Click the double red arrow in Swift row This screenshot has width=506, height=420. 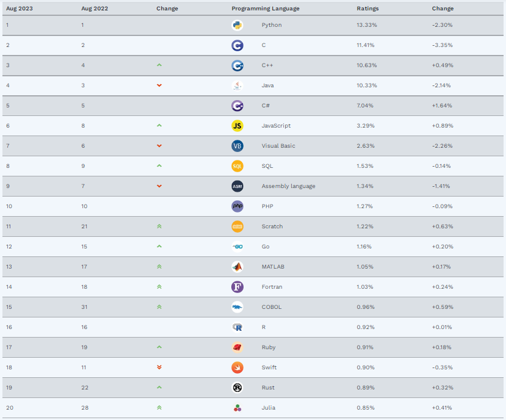click(159, 367)
